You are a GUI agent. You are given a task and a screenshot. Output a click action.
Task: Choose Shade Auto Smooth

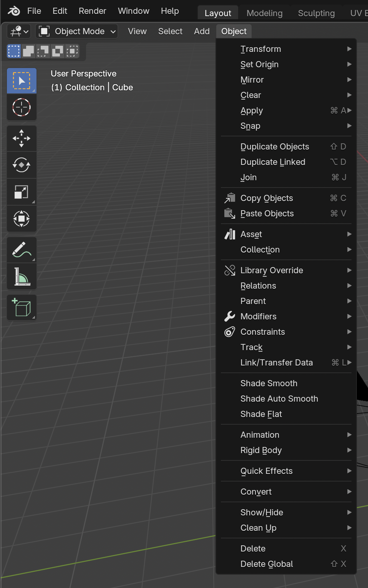pos(286,399)
